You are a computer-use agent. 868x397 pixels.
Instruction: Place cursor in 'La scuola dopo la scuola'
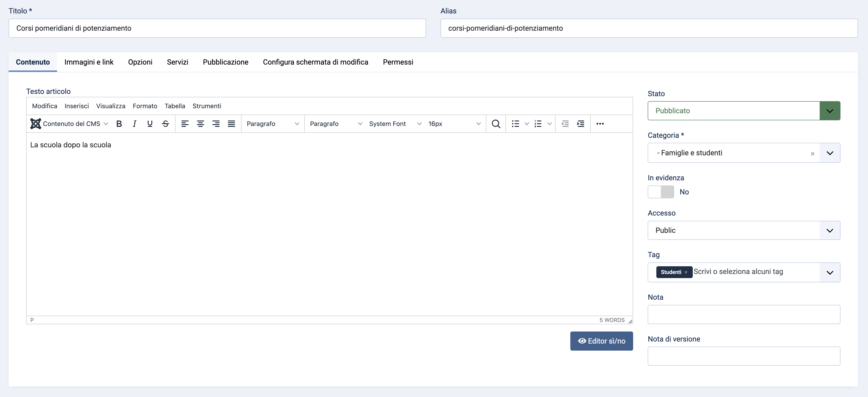[70, 145]
